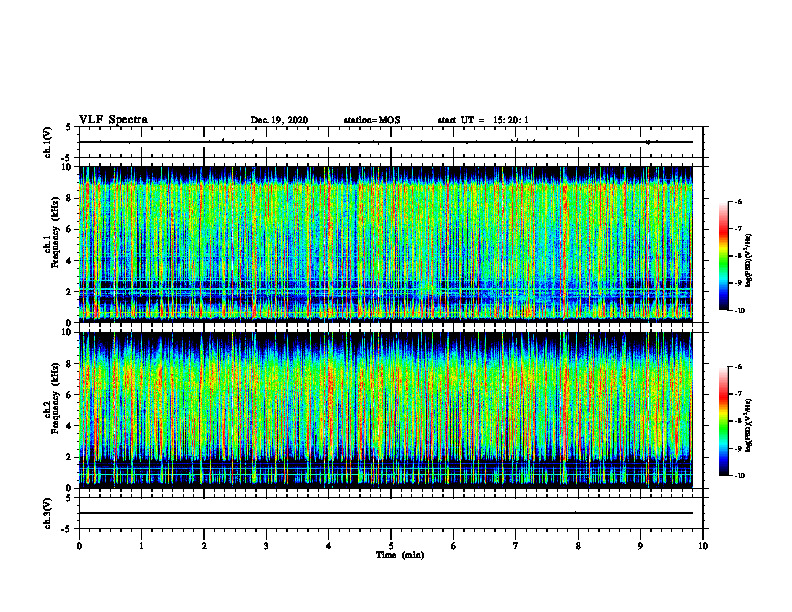
Task: Click time axis tick label "4"
Action: pos(329,546)
